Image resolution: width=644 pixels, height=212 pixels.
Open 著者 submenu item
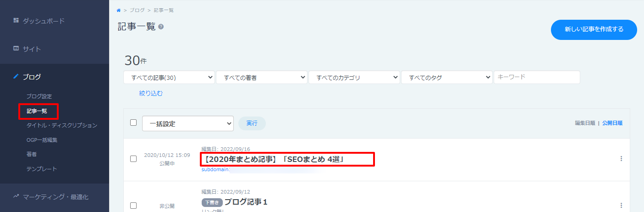[32, 154]
